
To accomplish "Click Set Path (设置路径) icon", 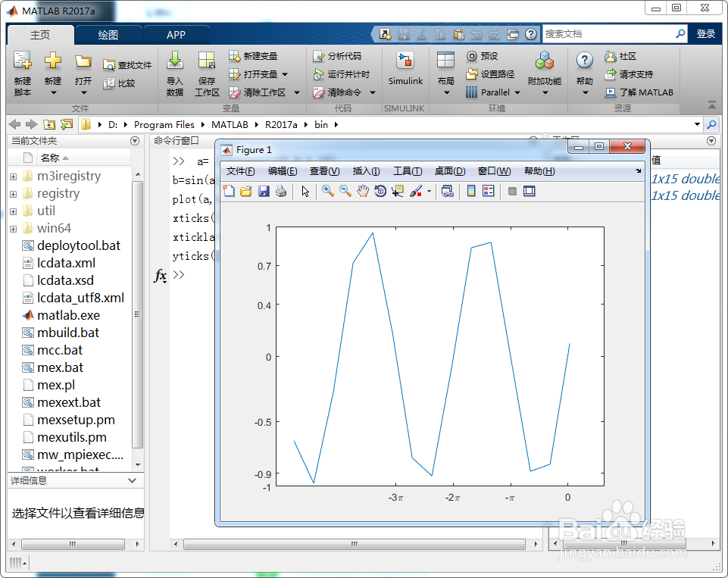I will tap(472, 73).
